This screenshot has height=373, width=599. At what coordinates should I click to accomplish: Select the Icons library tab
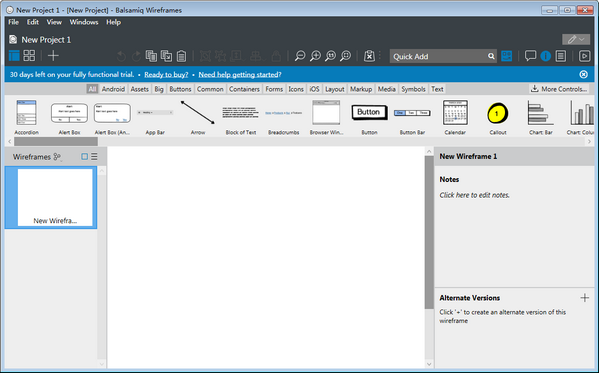click(x=296, y=89)
